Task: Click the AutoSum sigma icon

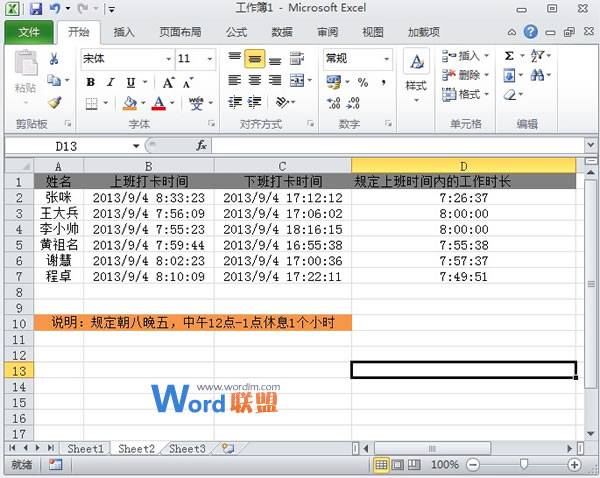Action: click(509, 56)
